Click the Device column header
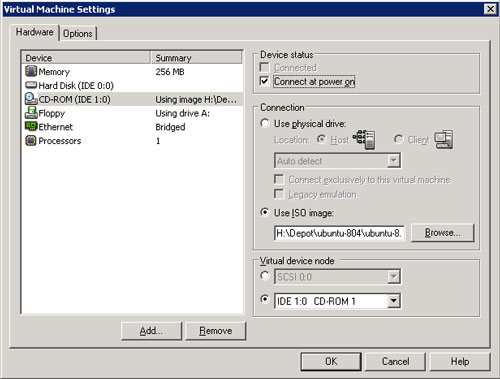Image resolution: width=500 pixels, height=379 pixels. click(x=86, y=58)
